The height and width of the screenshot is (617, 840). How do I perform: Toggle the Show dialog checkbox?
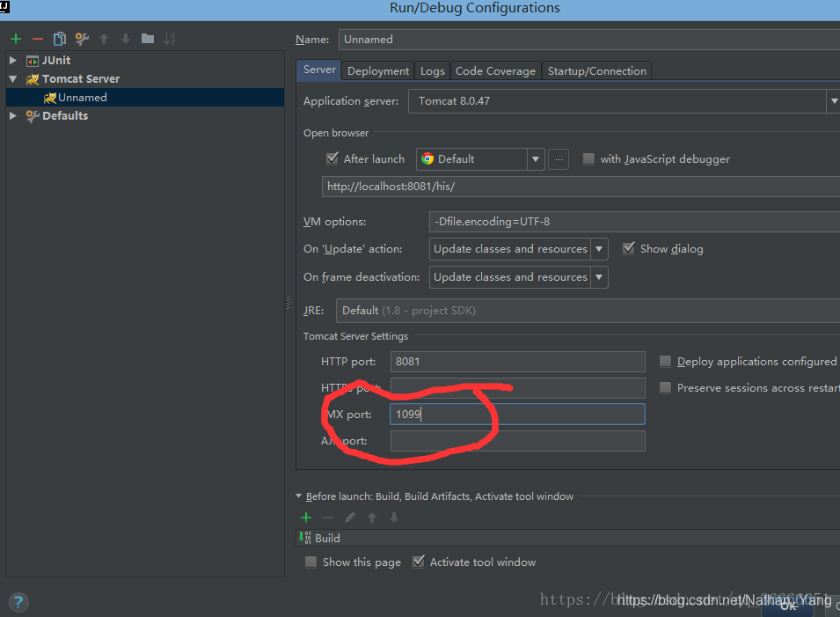coord(628,248)
